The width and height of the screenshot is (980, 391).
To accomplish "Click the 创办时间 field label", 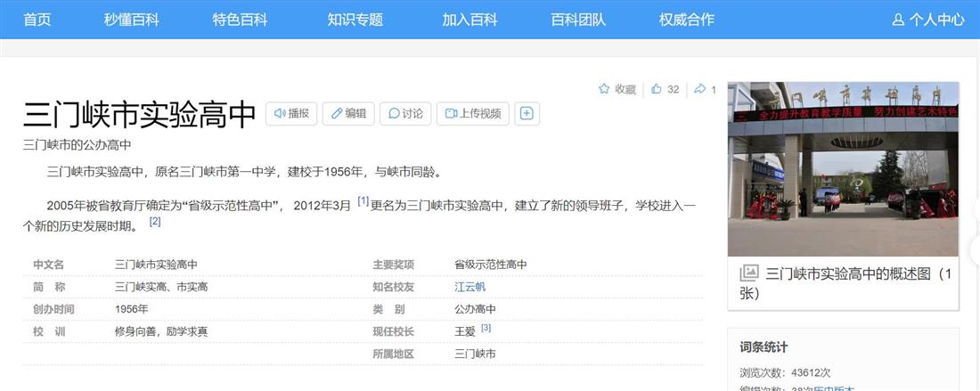I will tap(53, 309).
